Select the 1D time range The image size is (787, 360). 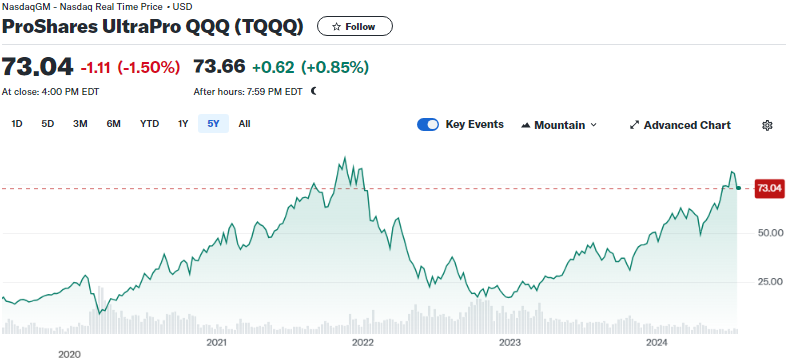[x=17, y=124]
